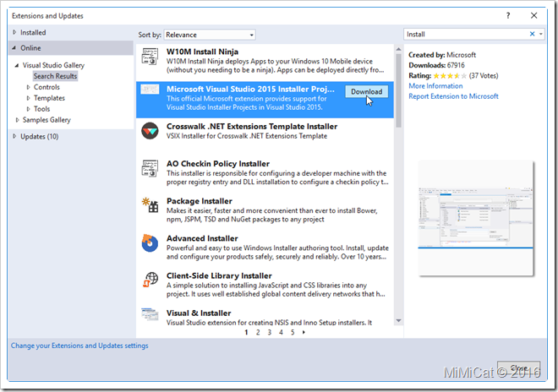Image resolution: width=558 pixels, height=392 pixels.
Task: Collapse the Visual Studio Gallery node
Action: [17, 65]
